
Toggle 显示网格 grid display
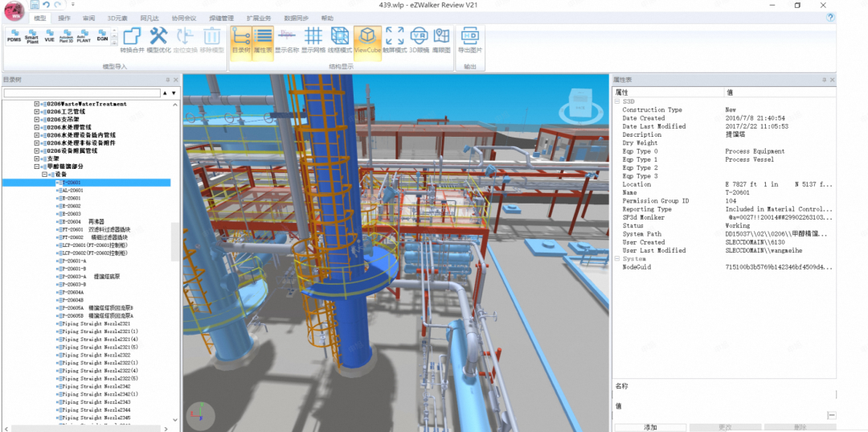coord(313,40)
